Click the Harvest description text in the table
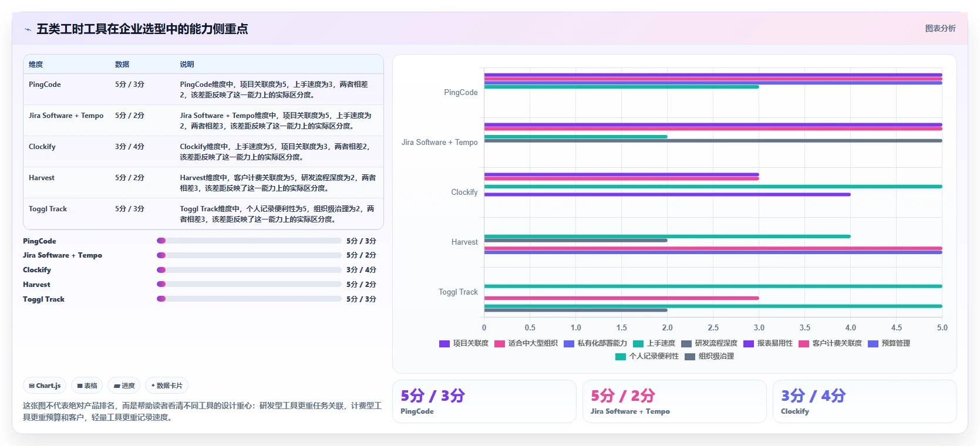The width and height of the screenshot is (980, 446). (278, 183)
